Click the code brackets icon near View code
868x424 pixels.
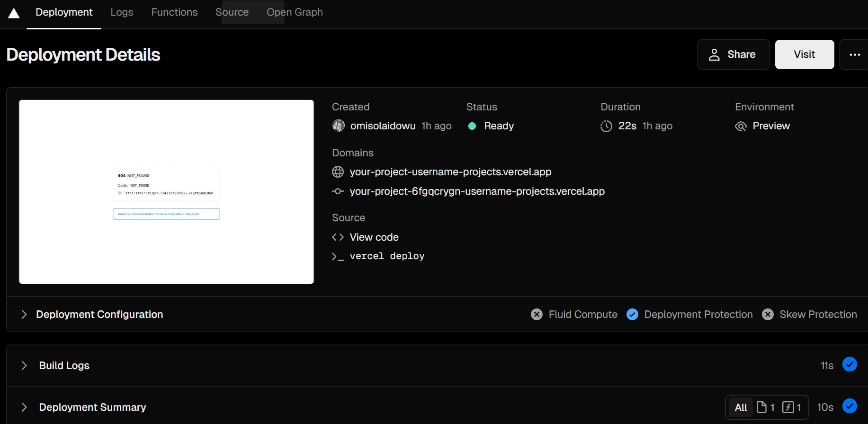pyautogui.click(x=338, y=237)
